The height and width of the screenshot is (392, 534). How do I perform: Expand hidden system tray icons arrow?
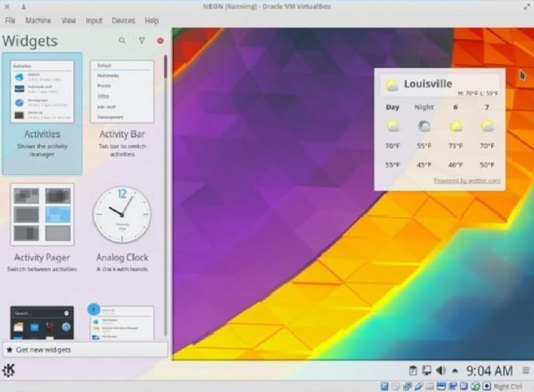coord(455,371)
